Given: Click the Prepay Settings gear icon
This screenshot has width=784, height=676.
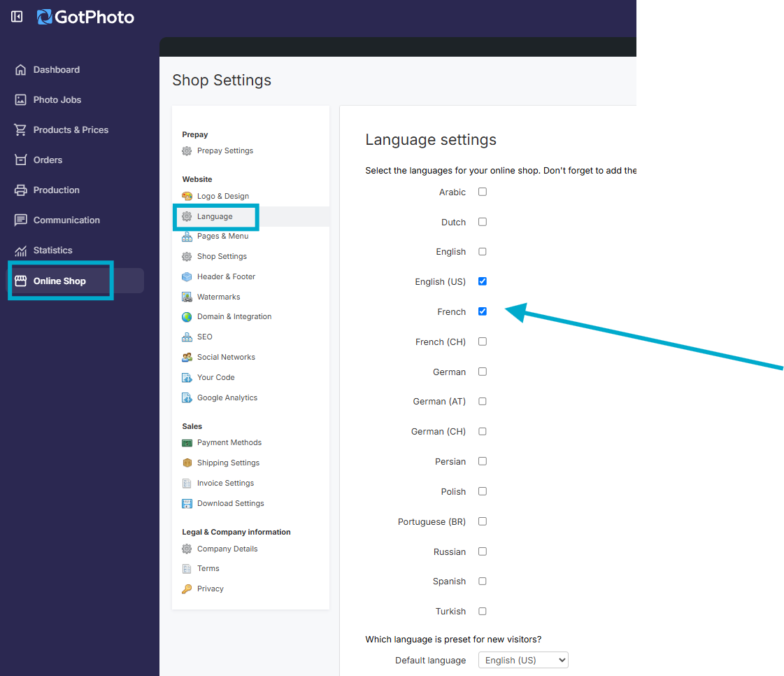Looking at the screenshot, I should pyautogui.click(x=187, y=150).
